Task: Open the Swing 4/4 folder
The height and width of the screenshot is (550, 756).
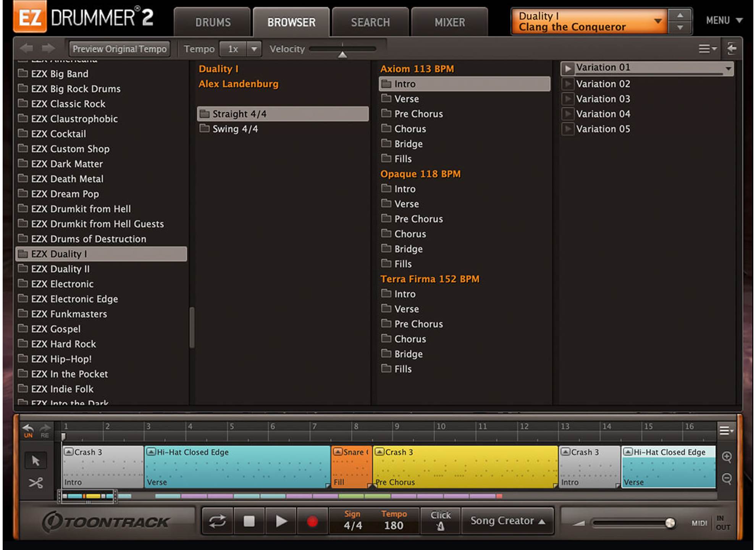Action: coord(235,129)
